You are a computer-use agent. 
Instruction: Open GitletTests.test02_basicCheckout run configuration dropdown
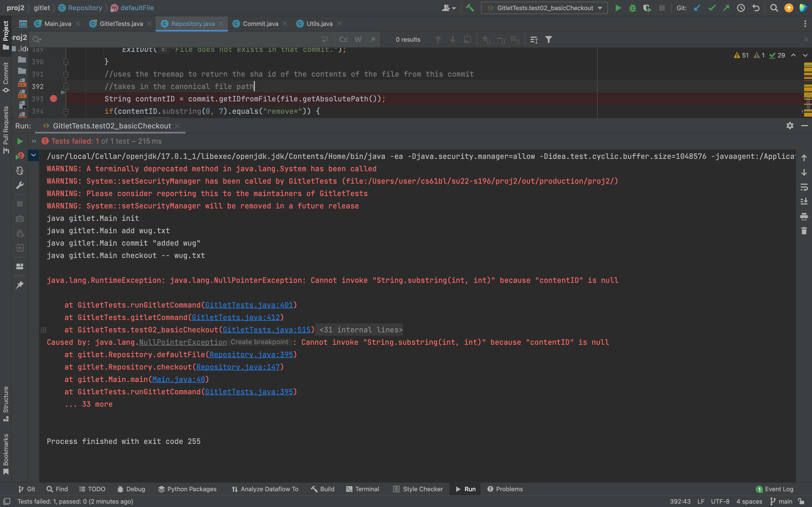[544, 8]
